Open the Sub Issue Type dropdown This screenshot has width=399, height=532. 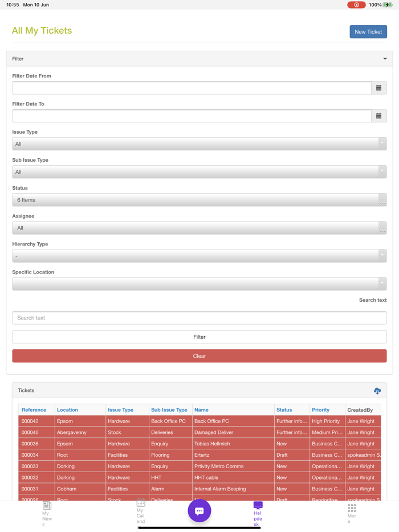199,172
